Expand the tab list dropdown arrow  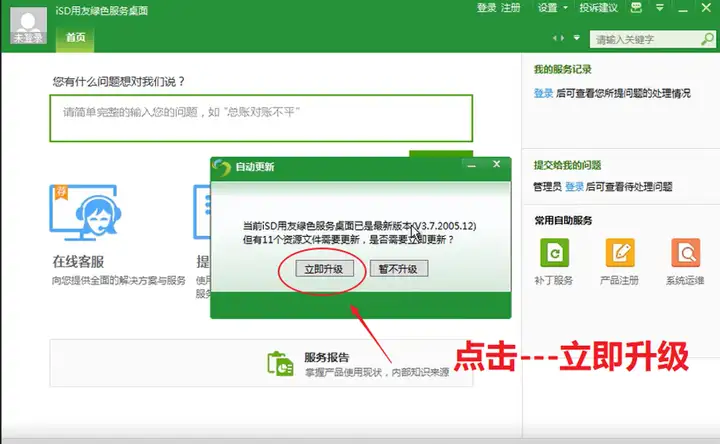(x=576, y=38)
